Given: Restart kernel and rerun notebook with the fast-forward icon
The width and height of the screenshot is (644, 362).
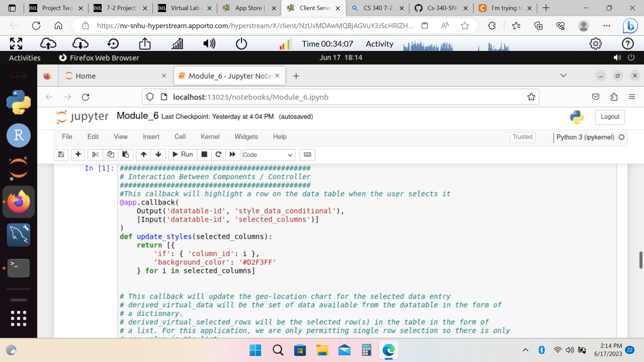Looking at the screenshot, I should [x=232, y=155].
